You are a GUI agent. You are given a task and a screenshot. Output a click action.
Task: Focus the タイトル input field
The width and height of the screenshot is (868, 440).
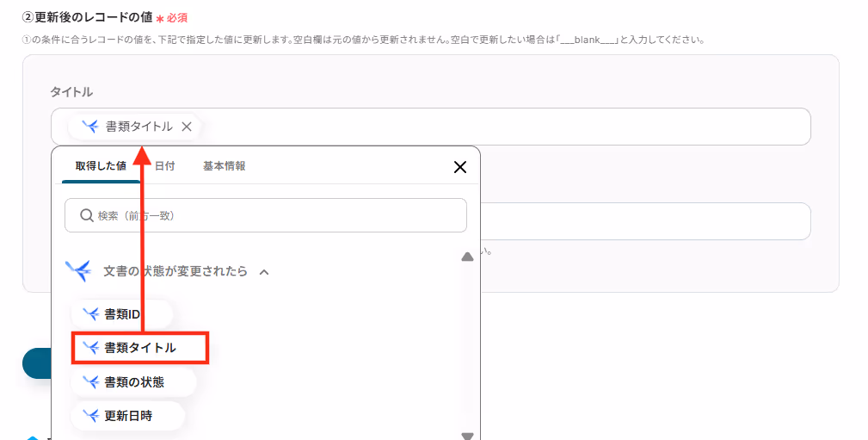[431, 127]
